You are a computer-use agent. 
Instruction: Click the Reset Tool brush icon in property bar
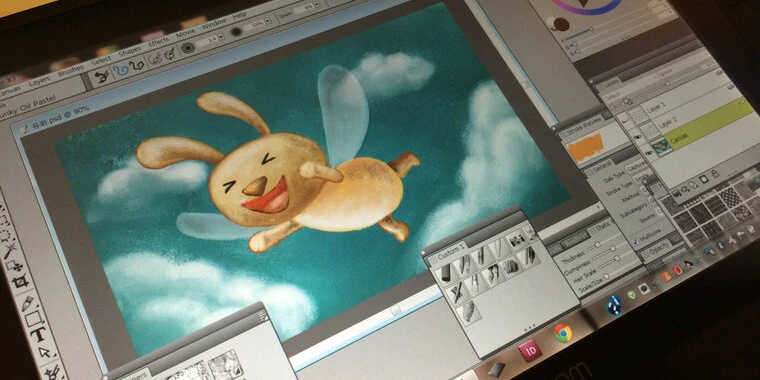102,77
